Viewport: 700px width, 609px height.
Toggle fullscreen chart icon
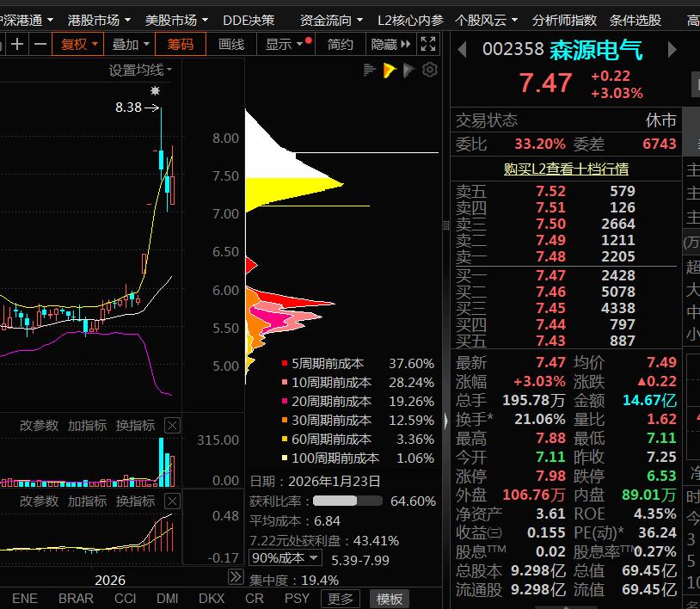click(427, 44)
